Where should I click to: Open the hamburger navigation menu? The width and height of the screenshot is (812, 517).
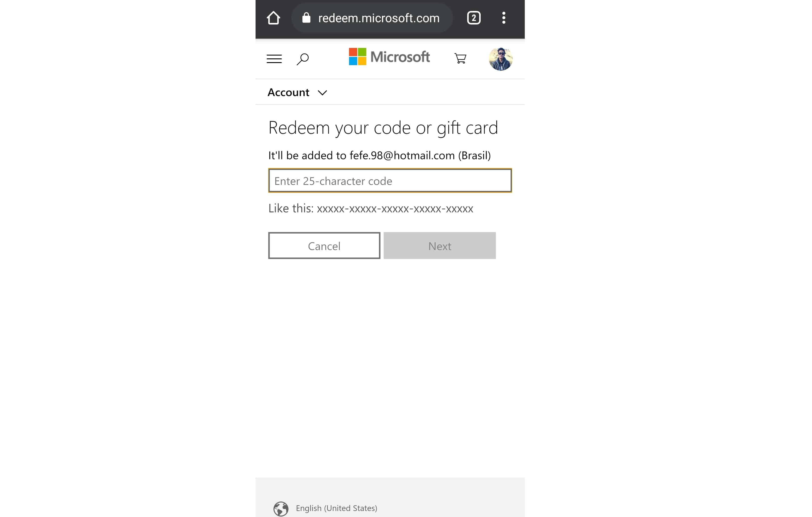click(274, 59)
